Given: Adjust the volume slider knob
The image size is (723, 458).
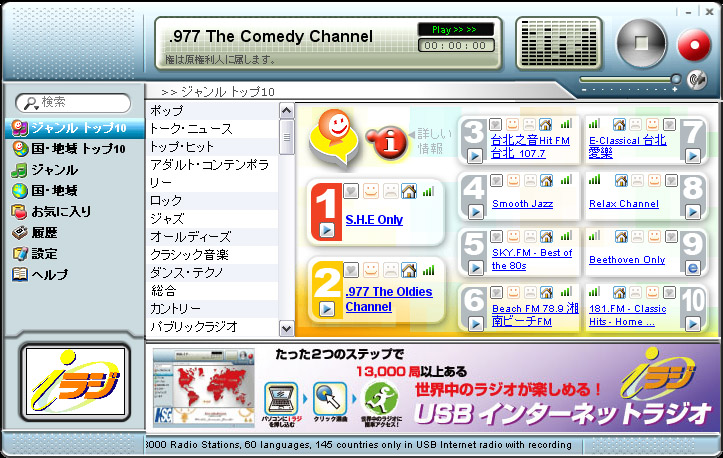Looking at the screenshot, I should pyautogui.click(x=676, y=79).
